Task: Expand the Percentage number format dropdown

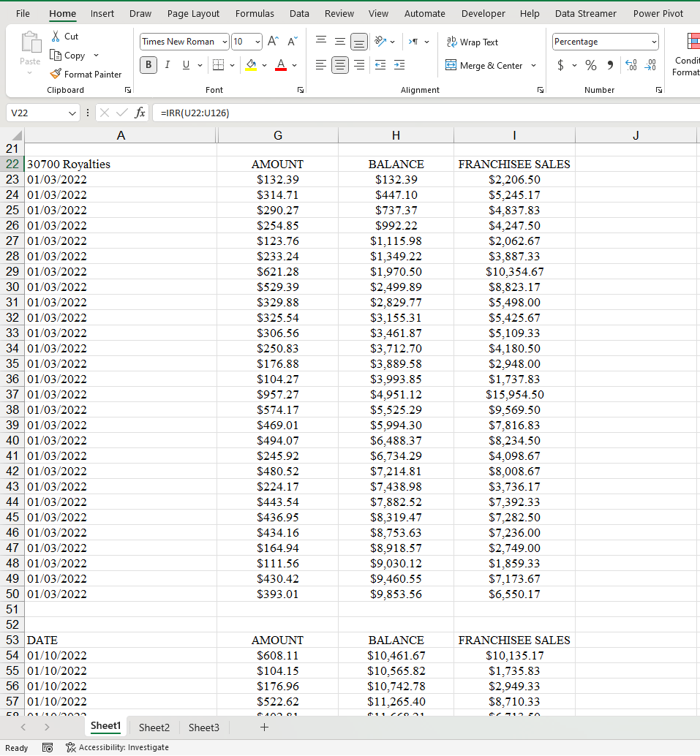Action: click(x=653, y=42)
